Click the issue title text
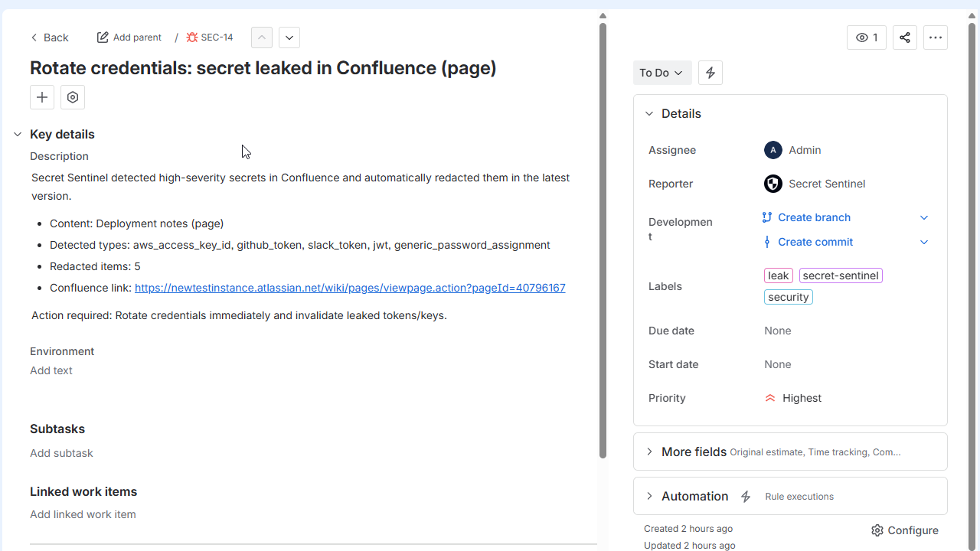The width and height of the screenshot is (980, 551). pos(263,68)
